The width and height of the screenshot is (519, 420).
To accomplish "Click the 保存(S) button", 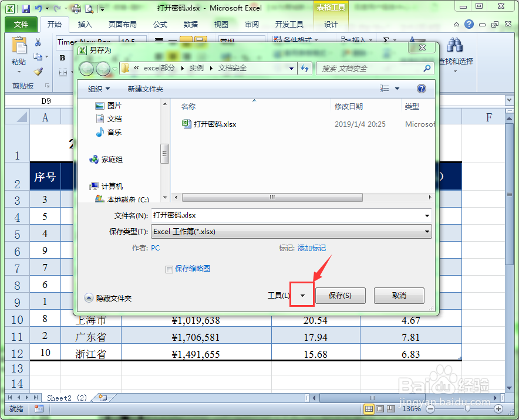I will pos(341,295).
